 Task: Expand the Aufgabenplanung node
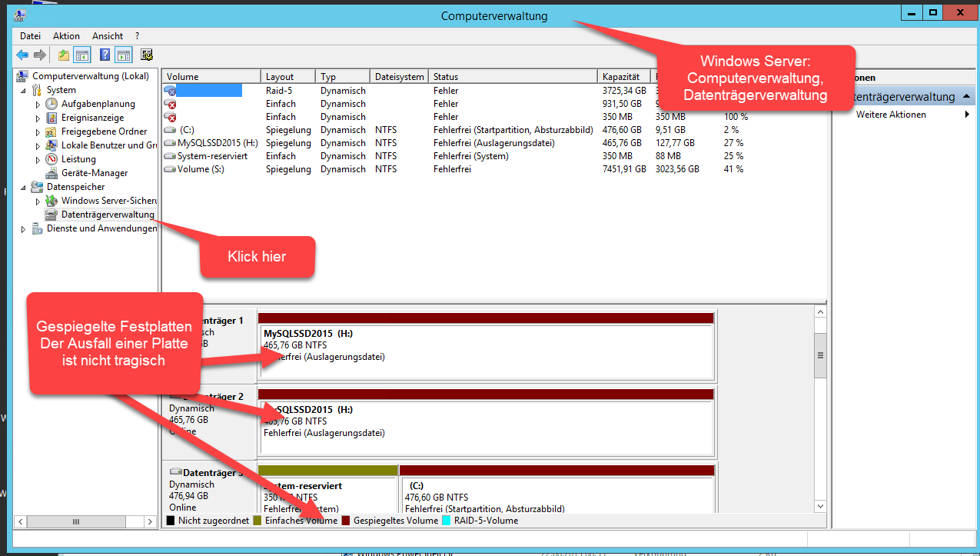[x=38, y=105]
